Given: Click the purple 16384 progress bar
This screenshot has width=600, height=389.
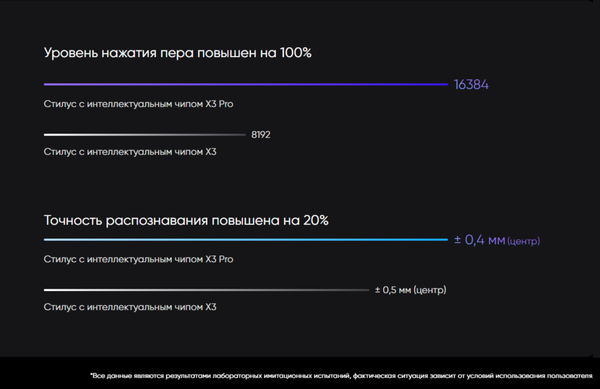Looking at the screenshot, I should (246, 84).
